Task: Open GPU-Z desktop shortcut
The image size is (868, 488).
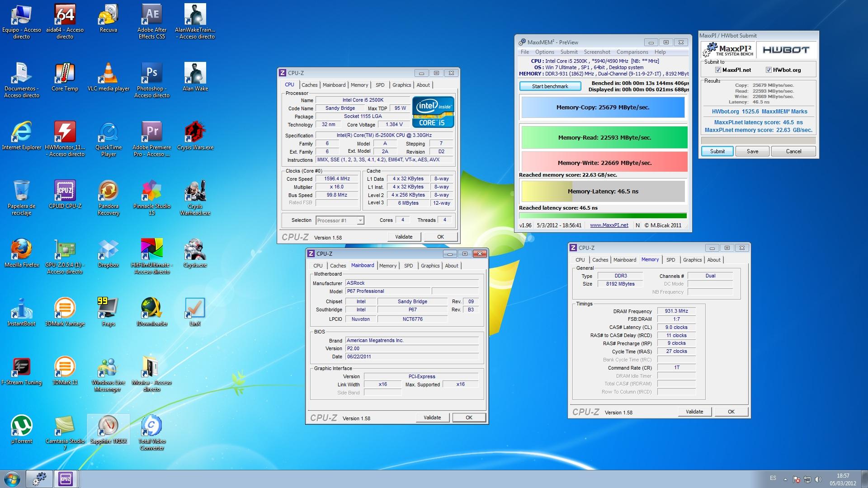Action: [65, 256]
